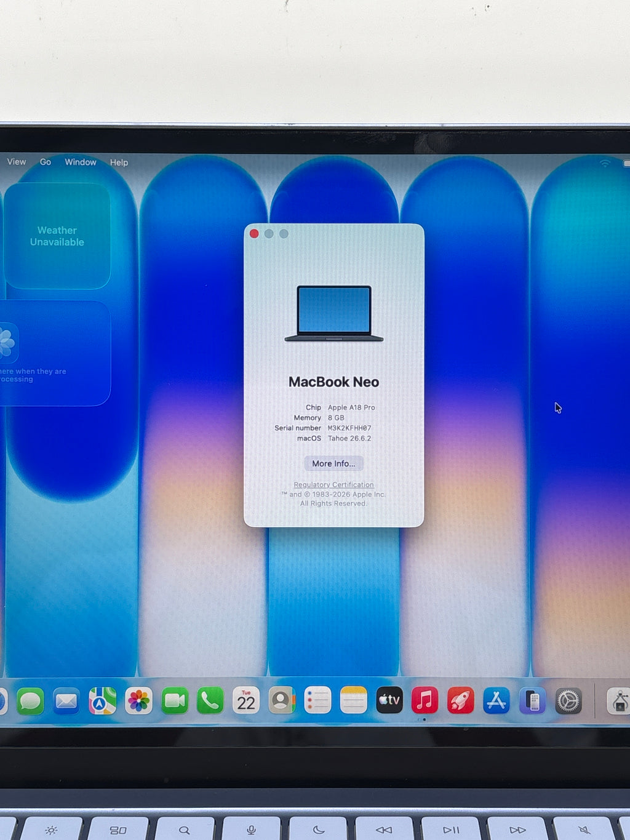Close the MacBook Neo about window
The height and width of the screenshot is (840, 630).
(254, 234)
